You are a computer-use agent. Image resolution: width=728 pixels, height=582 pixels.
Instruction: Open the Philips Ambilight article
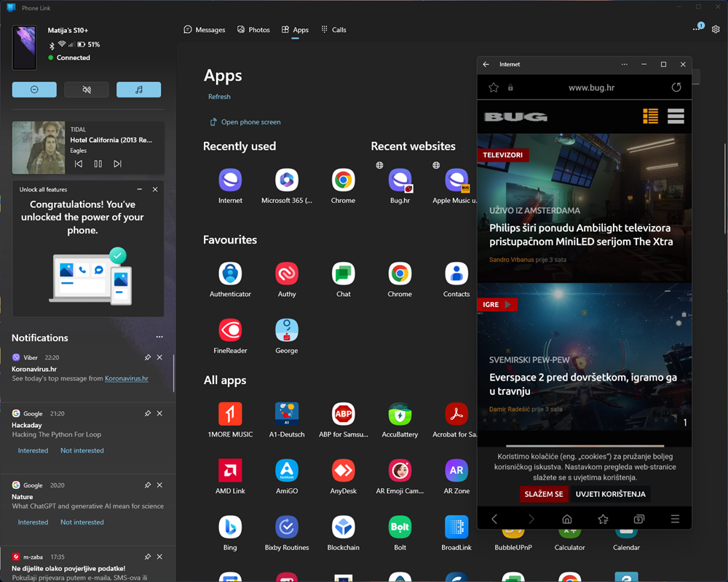pos(581,235)
